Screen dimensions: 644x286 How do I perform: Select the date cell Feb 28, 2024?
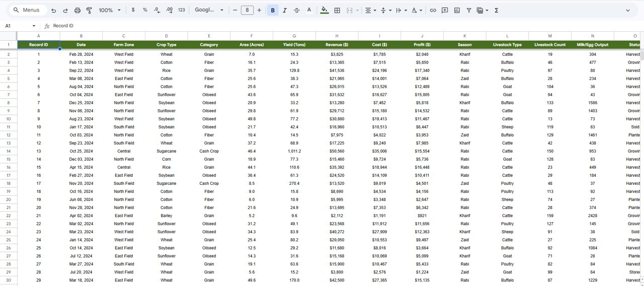tap(81, 54)
